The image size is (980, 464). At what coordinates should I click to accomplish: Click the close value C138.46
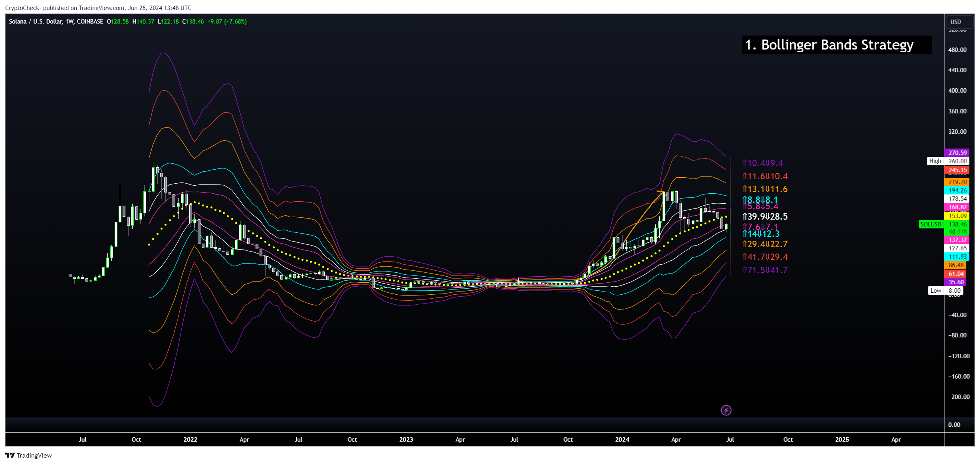click(x=193, y=22)
